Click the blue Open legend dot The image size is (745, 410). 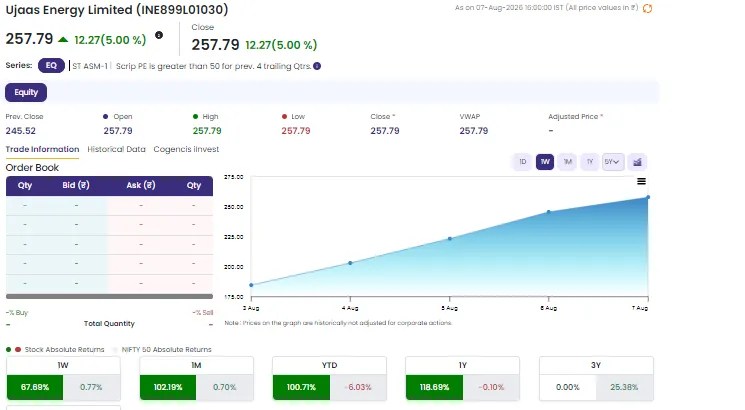(105, 116)
